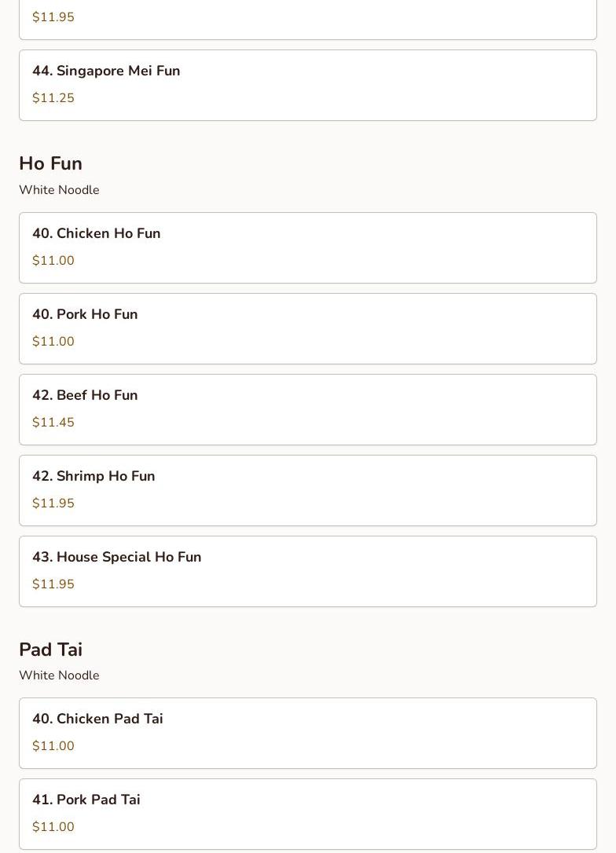The image size is (616, 853).
Task: Select House Special Ho Fun
Action: 307,571
